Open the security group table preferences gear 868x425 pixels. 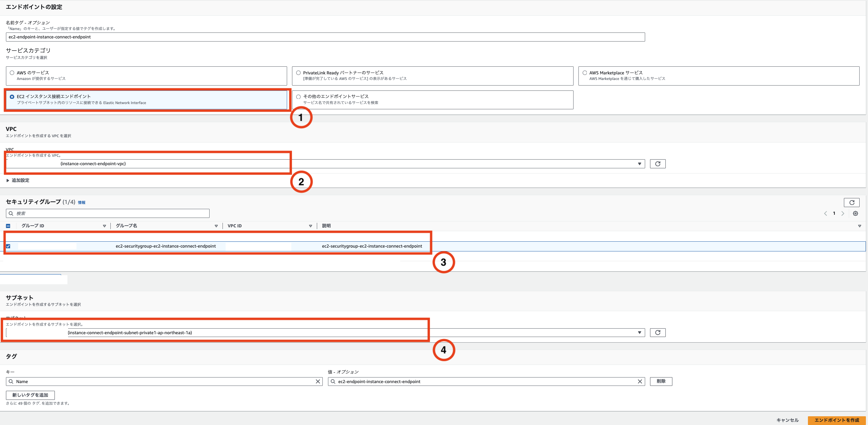pos(855,213)
